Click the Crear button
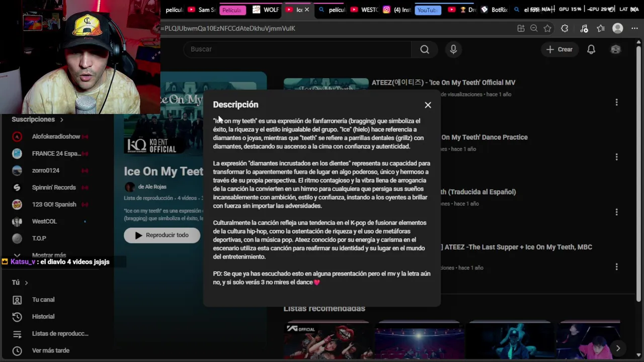 click(559, 49)
